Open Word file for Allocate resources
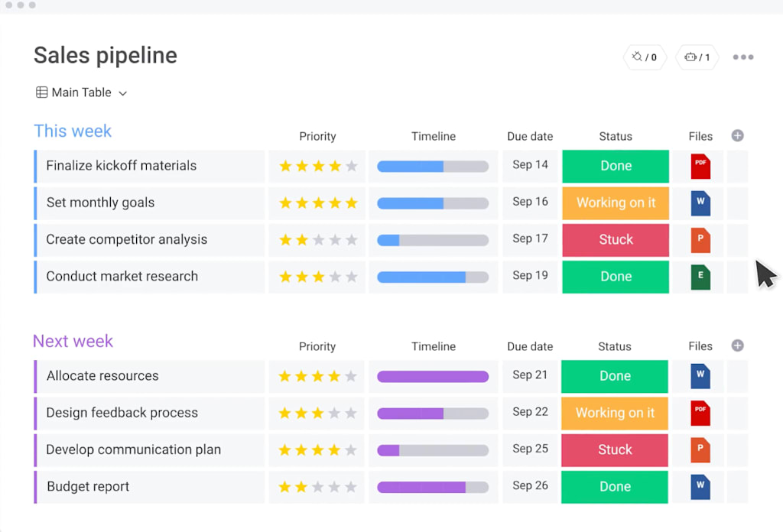The height and width of the screenshot is (532, 783). tap(700, 376)
